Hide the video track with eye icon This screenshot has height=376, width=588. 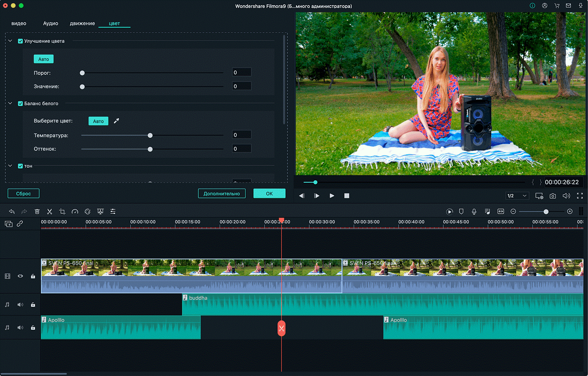pyautogui.click(x=20, y=276)
